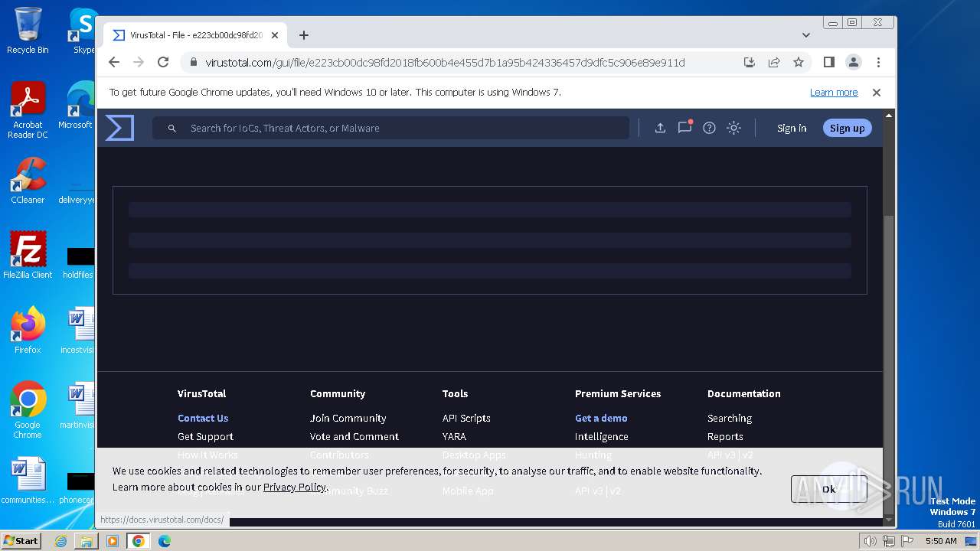Open the notifications chat icon
This screenshot has height=551, width=980.
click(x=684, y=127)
